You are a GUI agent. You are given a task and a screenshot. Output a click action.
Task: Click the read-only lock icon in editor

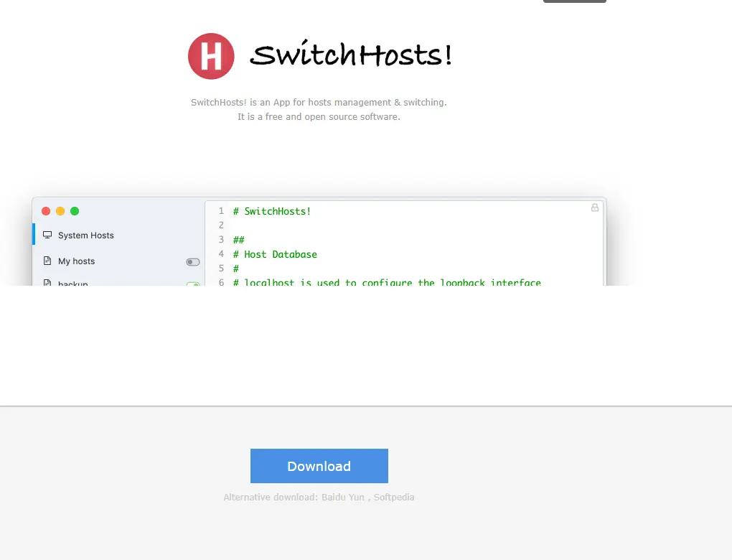click(x=595, y=207)
